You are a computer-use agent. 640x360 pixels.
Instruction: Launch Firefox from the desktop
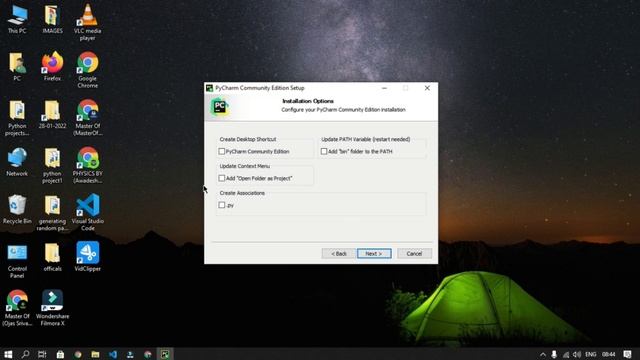coord(52,67)
